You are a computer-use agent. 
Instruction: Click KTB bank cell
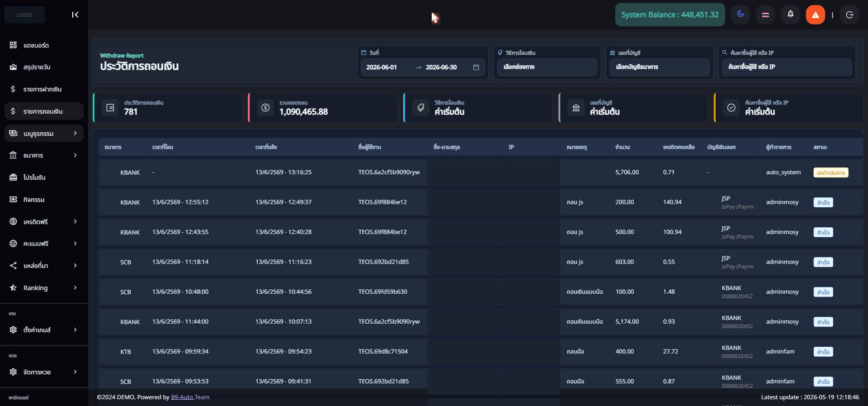click(x=126, y=352)
